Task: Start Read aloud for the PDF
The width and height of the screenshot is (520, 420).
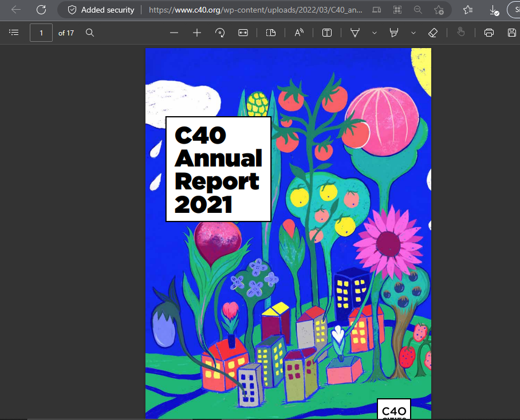Action: coord(299,33)
